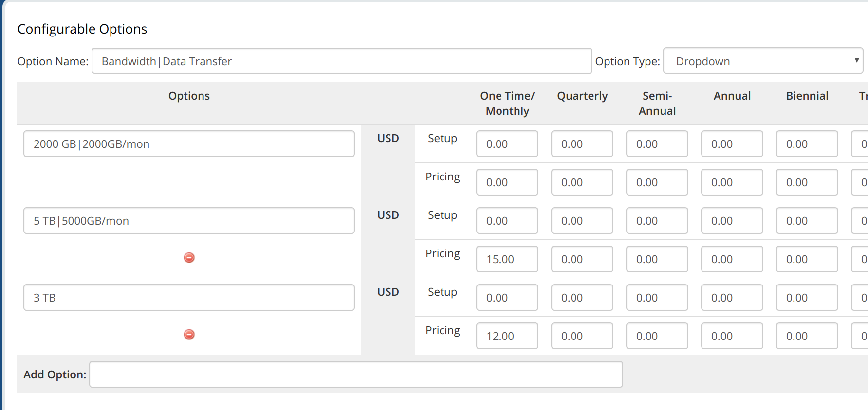Image resolution: width=868 pixels, height=410 pixels.
Task: Click the Semi-Annual column header
Action: tap(657, 103)
